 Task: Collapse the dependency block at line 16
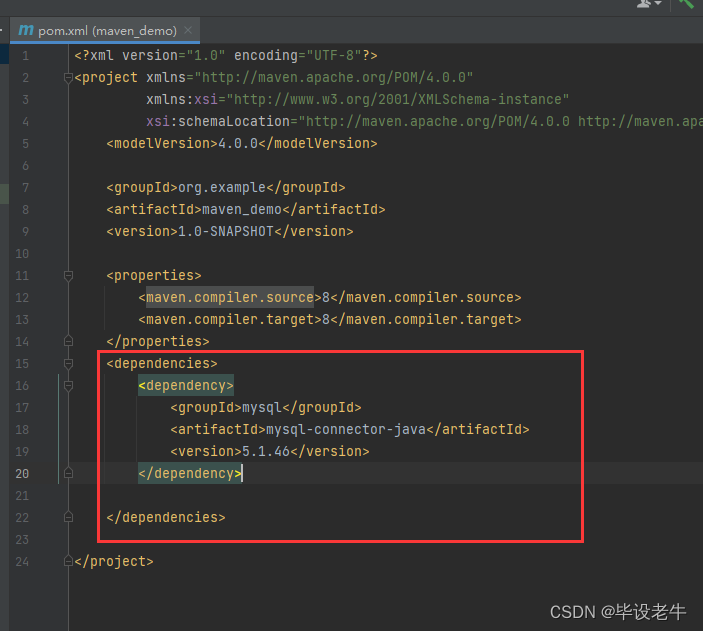(x=68, y=386)
